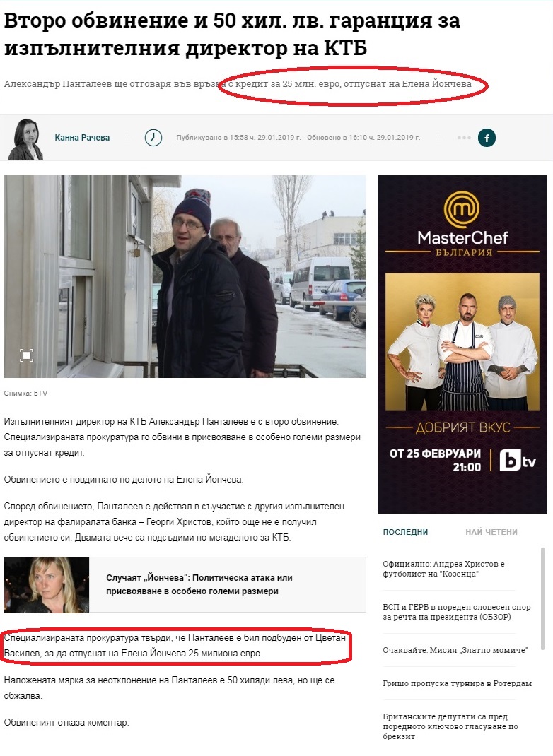Expand article photo with fullscreen icon

coord(27,355)
